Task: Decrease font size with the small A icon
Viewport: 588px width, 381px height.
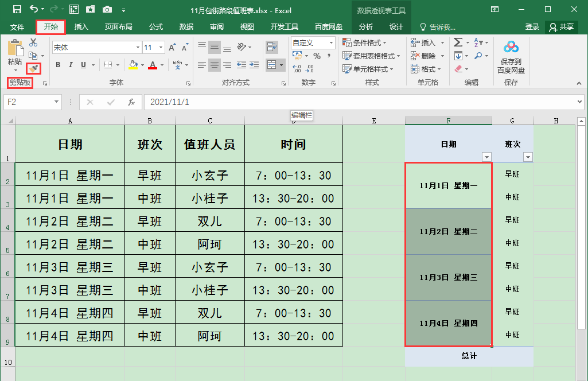Action: (x=185, y=48)
